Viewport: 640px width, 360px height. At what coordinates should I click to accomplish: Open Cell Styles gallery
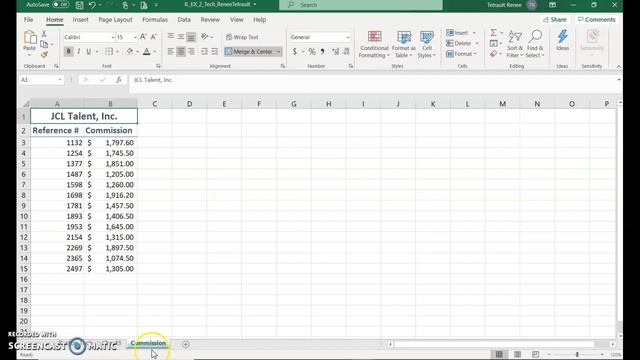pos(427,44)
